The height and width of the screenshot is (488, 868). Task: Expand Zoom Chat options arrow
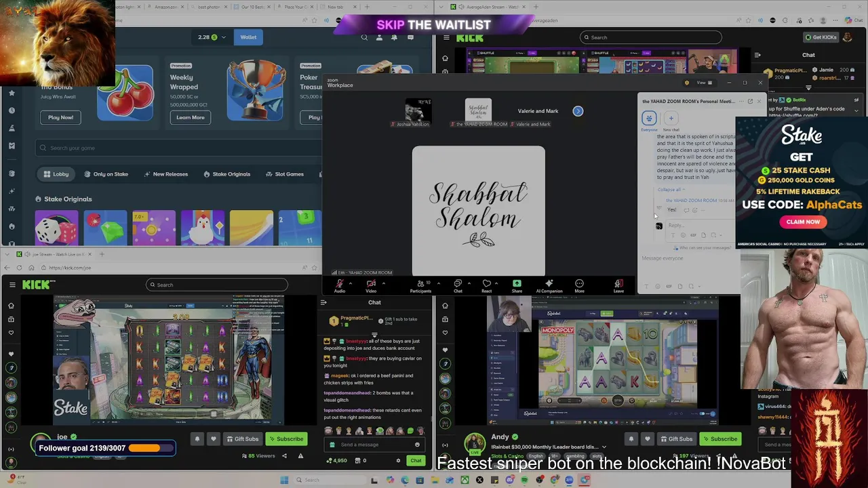[469, 283]
